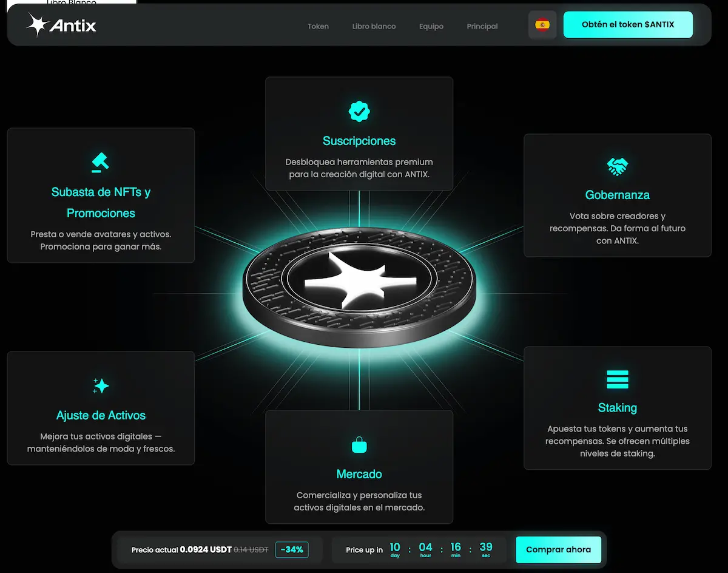The image size is (728, 573).
Task: Click the Vota sobre creadores description
Action: (x=618, y=228)
